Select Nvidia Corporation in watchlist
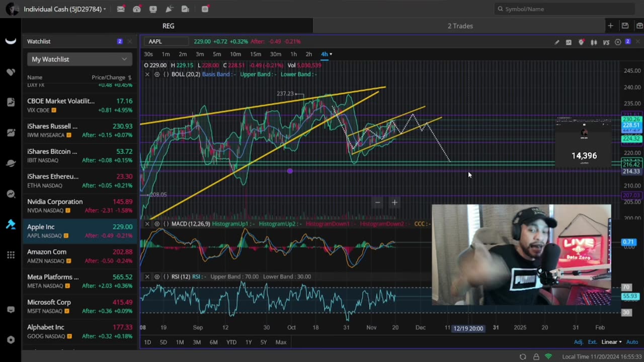The height and width of the screenshot is (362, 644). click(79, 206)
